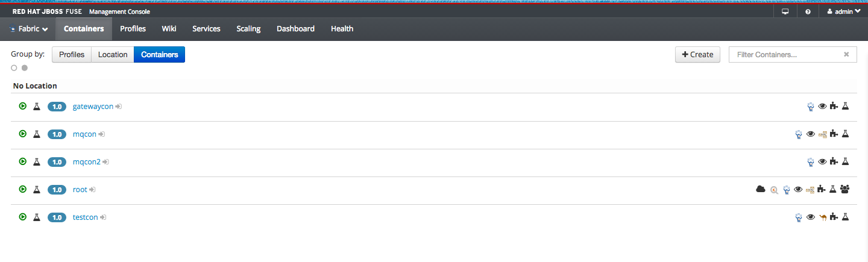Image resolution: width=868 pixels, height=262 pixels.
Task: Open the Fabric dropdown menu
Action: pos(28,29)
